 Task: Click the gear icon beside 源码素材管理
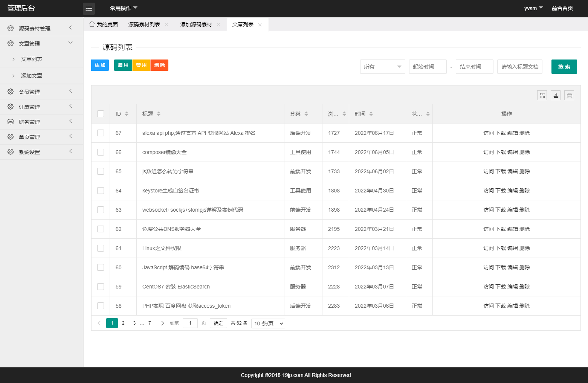point(11,28)
